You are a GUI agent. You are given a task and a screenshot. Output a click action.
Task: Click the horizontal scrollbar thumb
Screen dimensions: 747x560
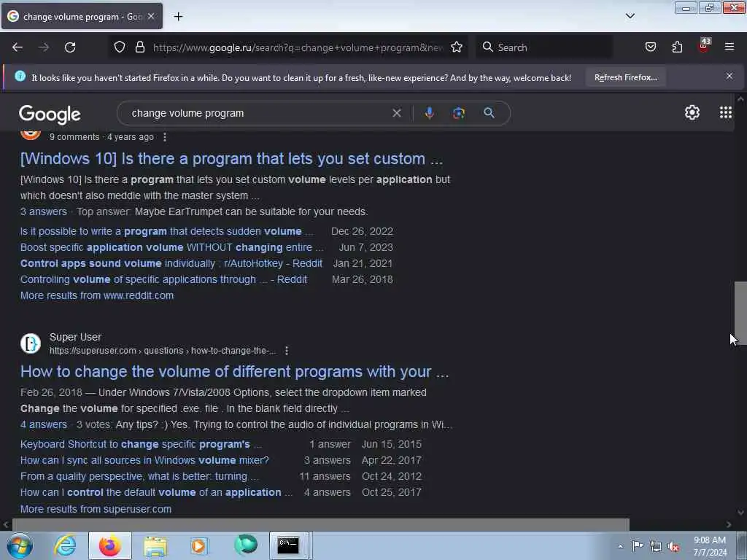coord(321,524)
